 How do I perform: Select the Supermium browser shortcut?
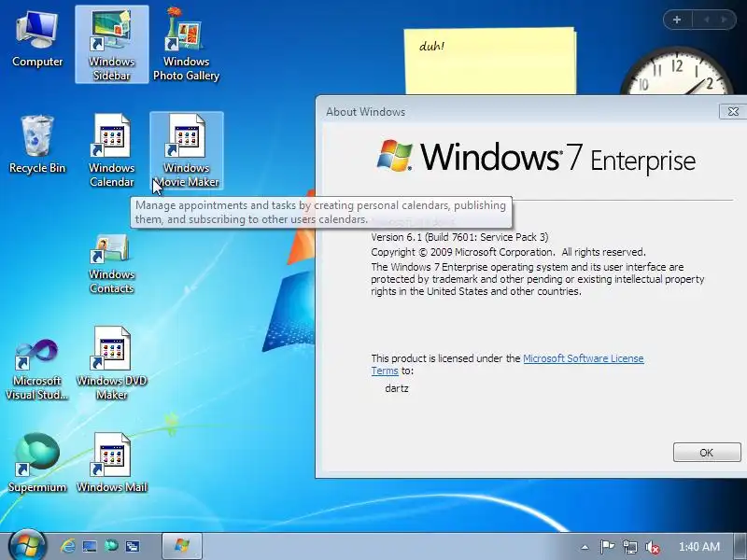[x=37, y=463]
